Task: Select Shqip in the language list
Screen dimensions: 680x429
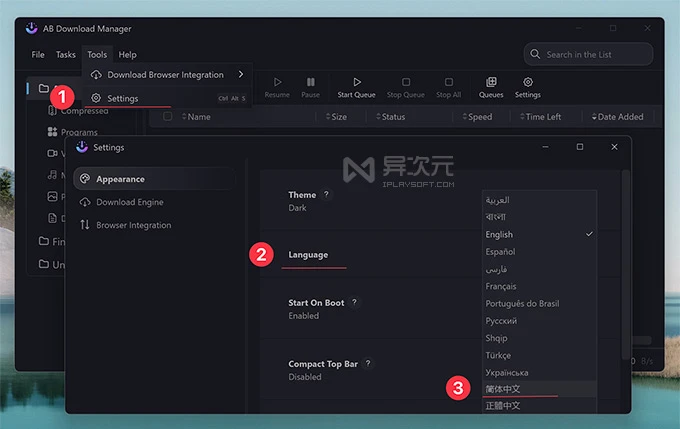Action: pyautogui.click(x=539, y=338)
